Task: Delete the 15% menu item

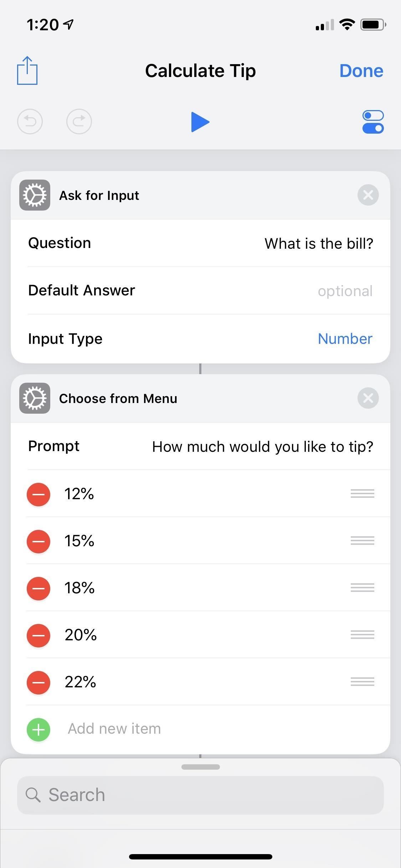Action: point(38,541)
